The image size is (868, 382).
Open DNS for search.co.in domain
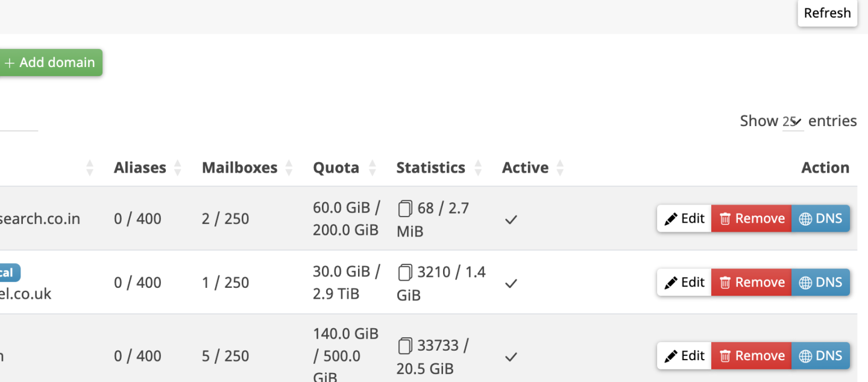click(x=820, y=218)
